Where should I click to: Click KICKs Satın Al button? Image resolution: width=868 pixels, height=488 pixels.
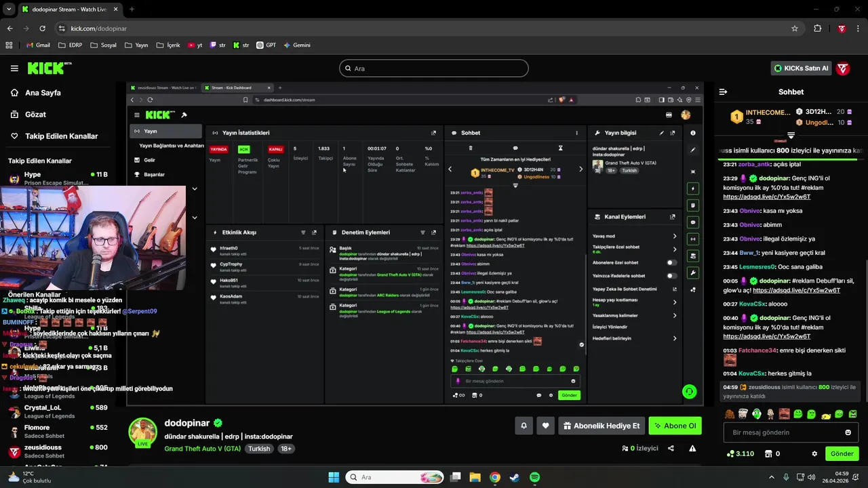click(x=802, y=68)
